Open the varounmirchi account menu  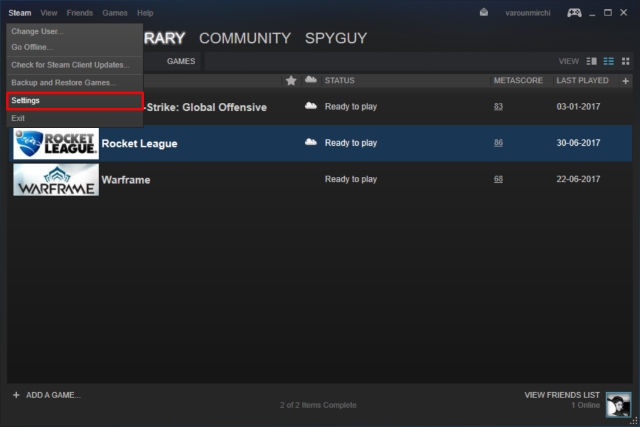pyautogui.click(x=528, y=13)
